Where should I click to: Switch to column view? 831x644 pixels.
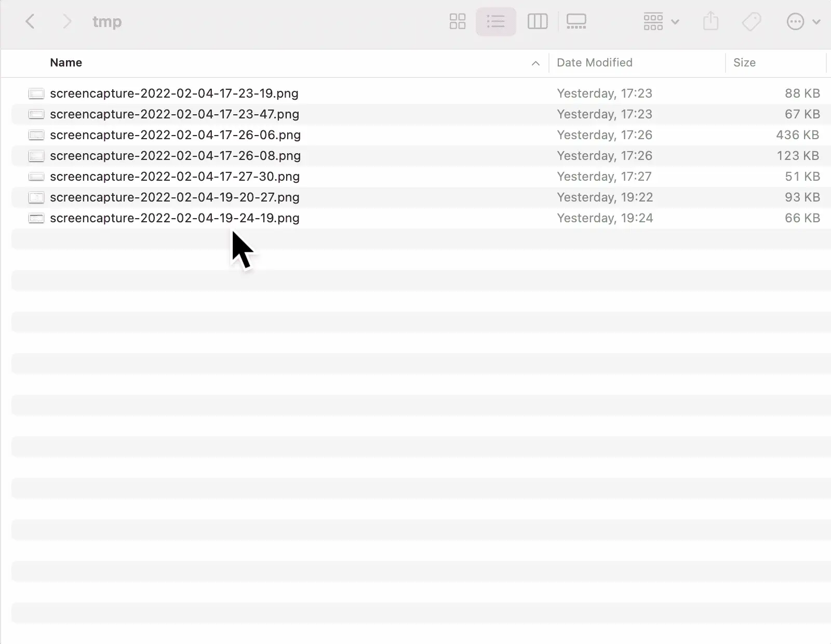(x=537, y=22)
